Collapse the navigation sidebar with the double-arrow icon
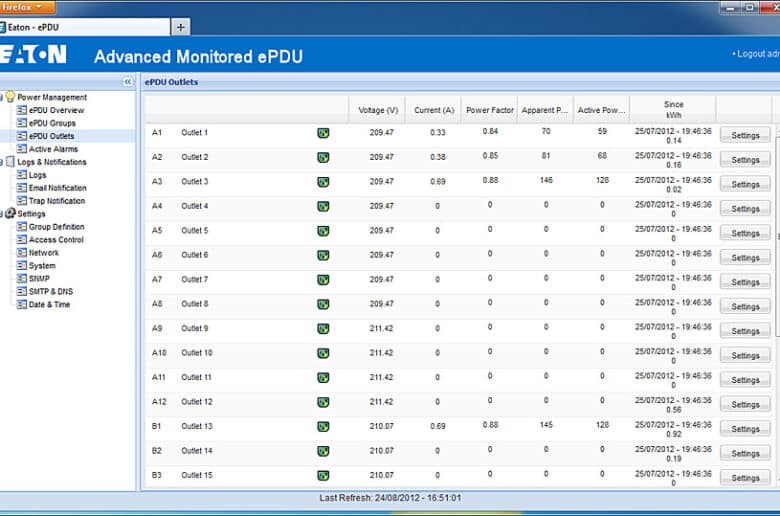The image size is (780, 516). click(x=128, y=82)
